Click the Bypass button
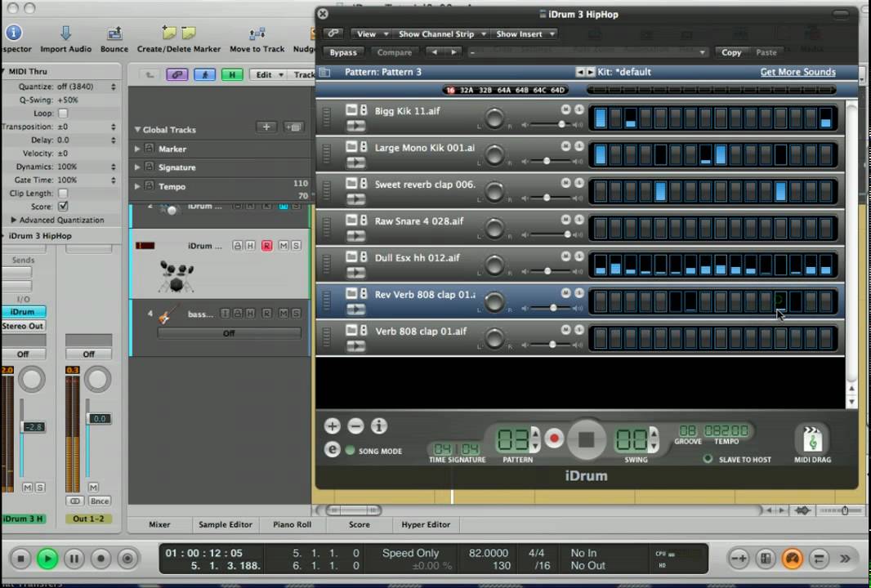Screen dimensions: 871x588 pos(343,52)
